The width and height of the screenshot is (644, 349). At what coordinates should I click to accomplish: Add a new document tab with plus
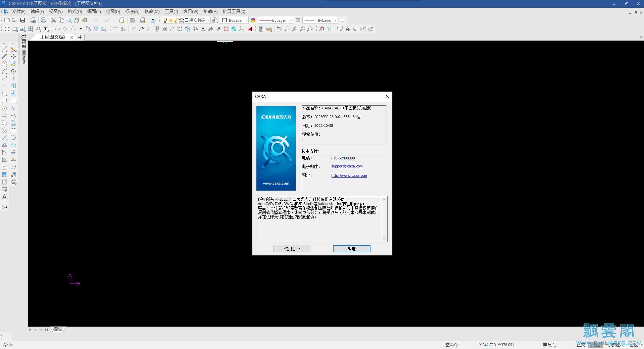[80, 37]
